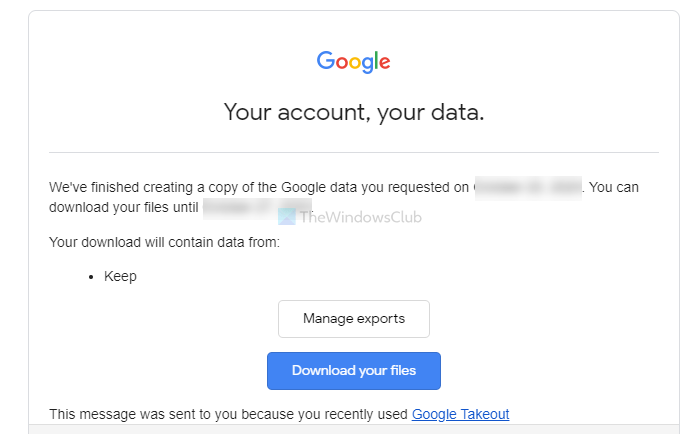
Task: Click the bullet point beside Keep
Action: (x=90, y=277)
